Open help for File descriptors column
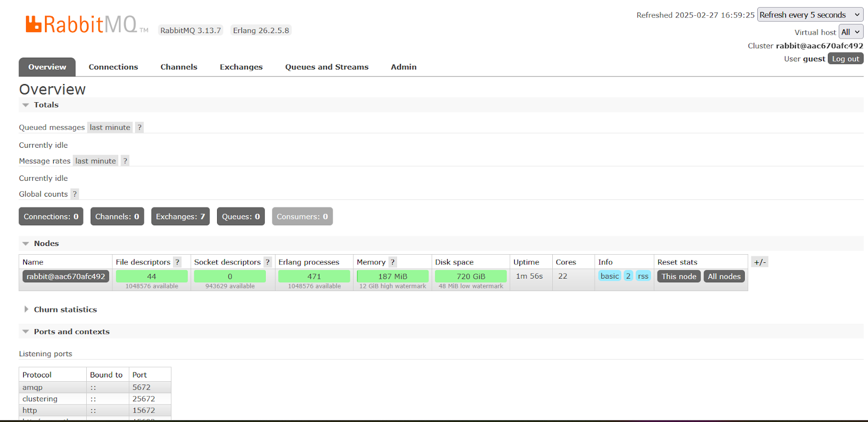This screenshot has width=868, height=422. [177, 262]
